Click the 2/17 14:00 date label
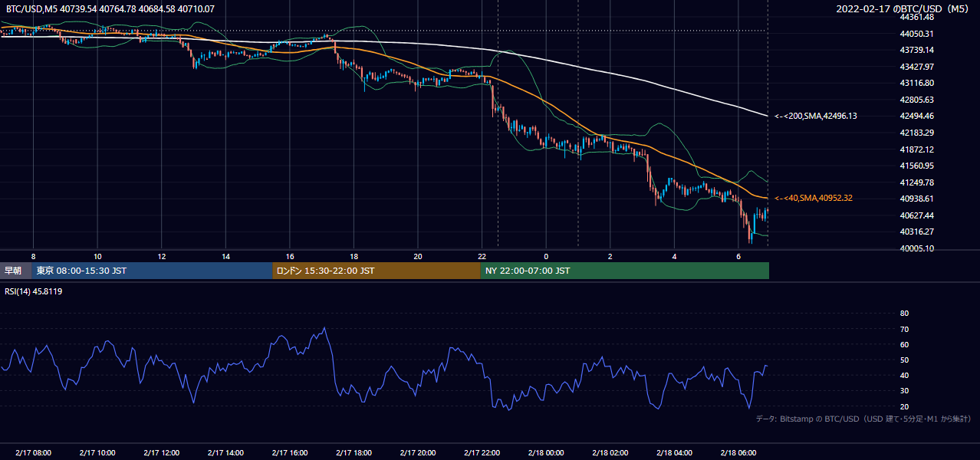 click(225, 452)
